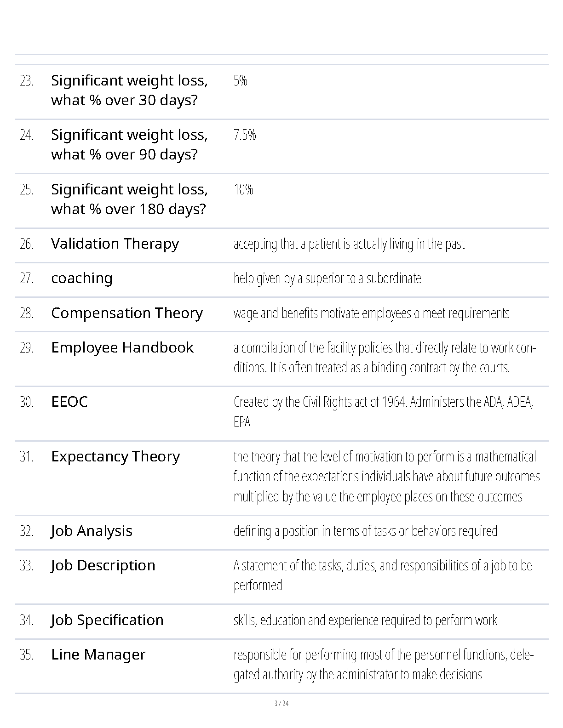
Task: Click the 'Job Description' term
Action: tap(103, 566)
